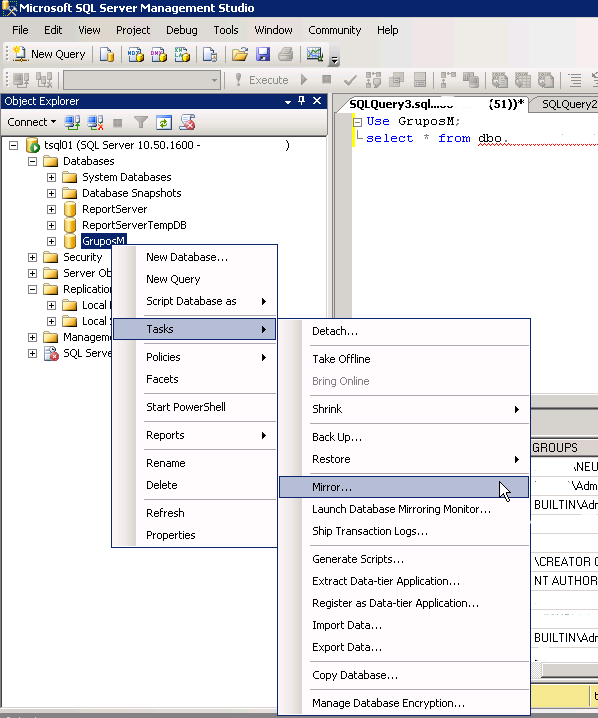Click the Object Explorer Details red icon

click(x=187, y=122)
